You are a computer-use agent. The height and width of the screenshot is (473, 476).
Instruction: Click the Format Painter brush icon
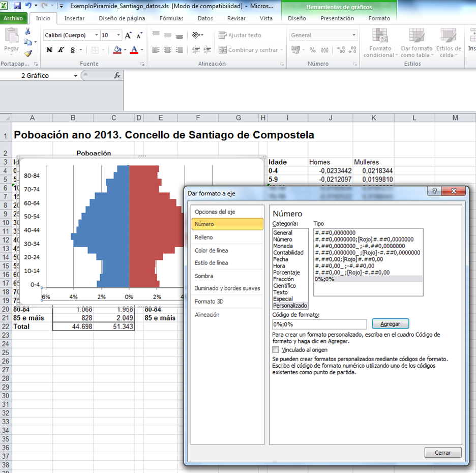coord(28,53)
